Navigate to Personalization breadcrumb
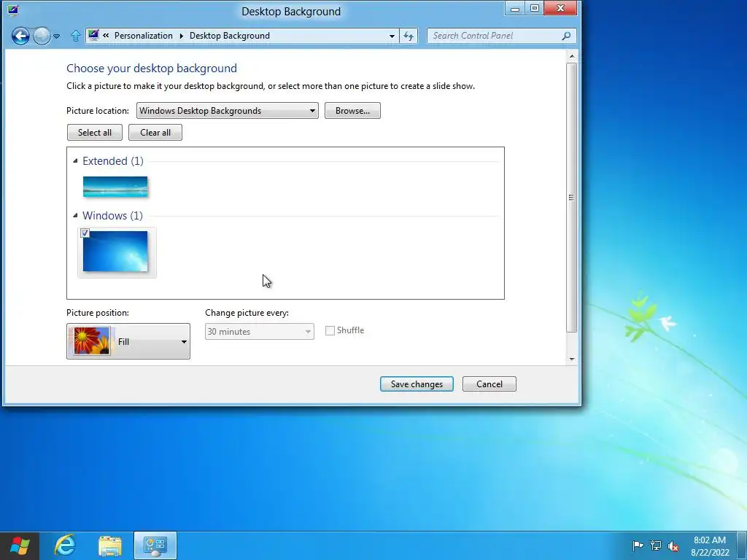 click(144, 36)
